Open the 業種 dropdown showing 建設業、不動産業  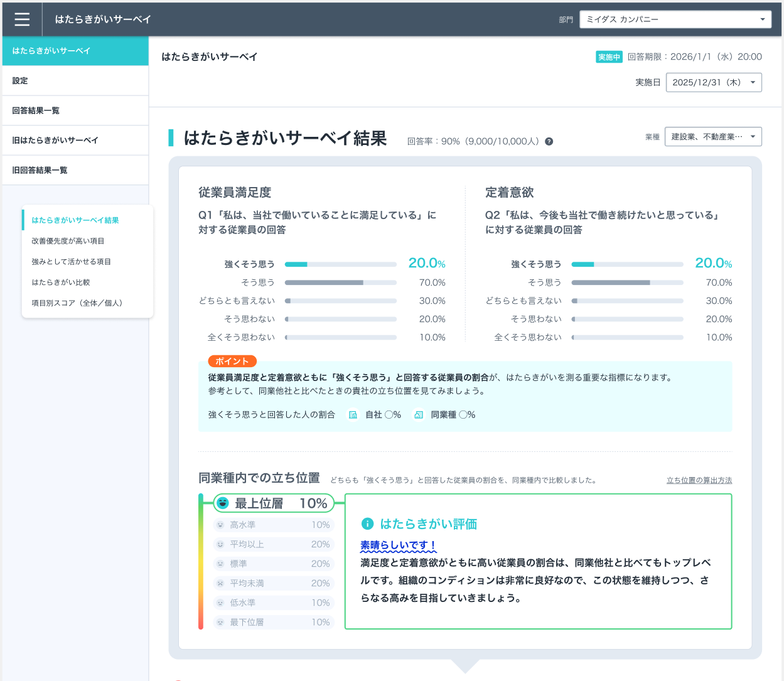coord(713,136)
